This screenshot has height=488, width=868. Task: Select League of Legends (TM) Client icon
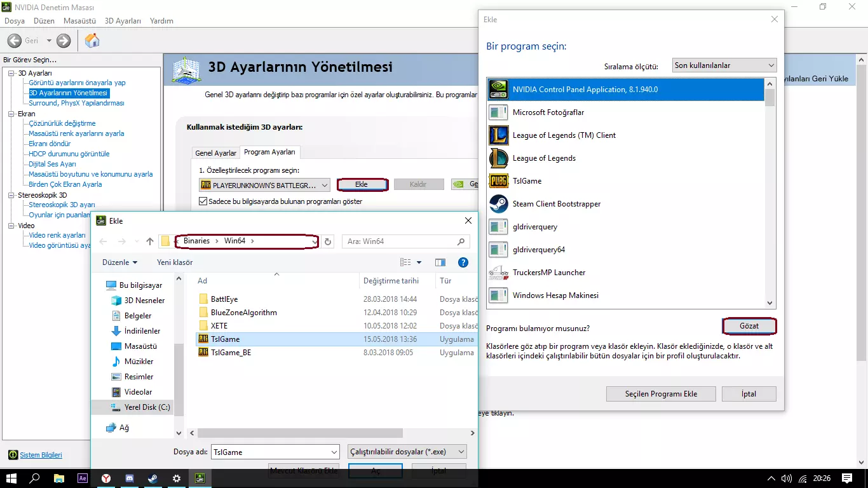[x=498, y=135]
